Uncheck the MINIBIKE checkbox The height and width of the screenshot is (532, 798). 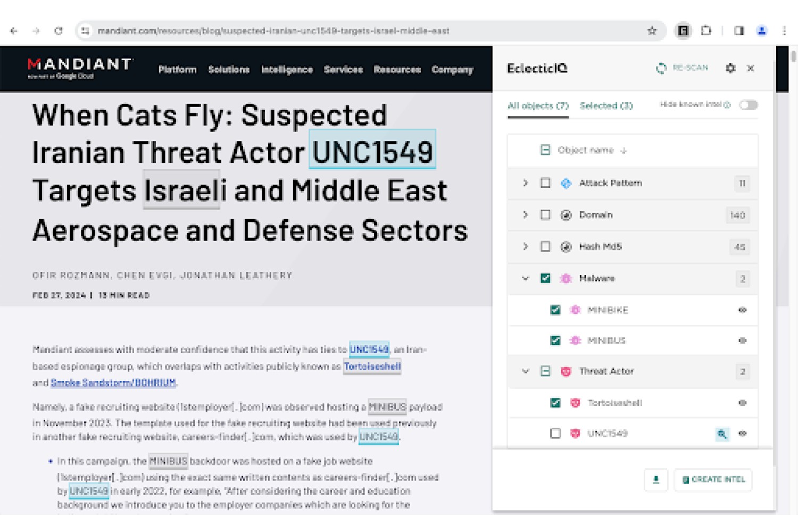pos(555,310)
